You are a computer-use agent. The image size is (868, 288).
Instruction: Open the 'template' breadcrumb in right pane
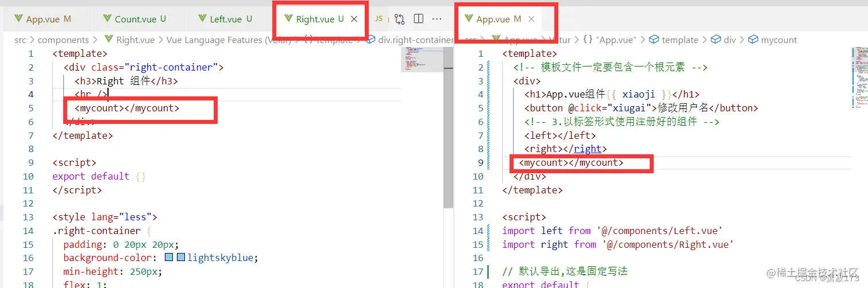(680, 40)
